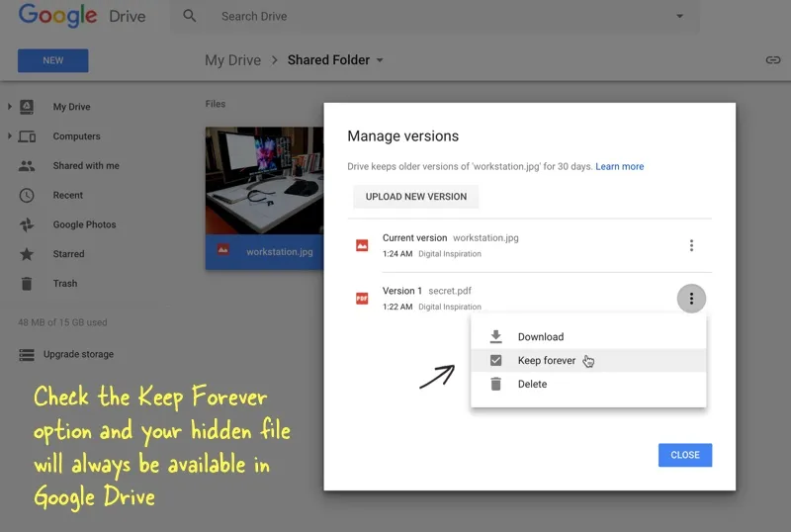
Task: Choose Download from the menu
Action: (x=588, y=336)
